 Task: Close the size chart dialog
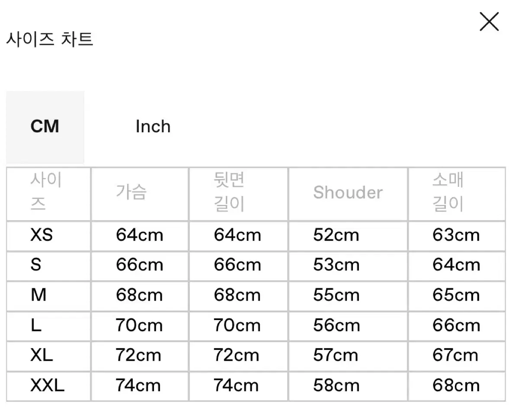point(489,22)
